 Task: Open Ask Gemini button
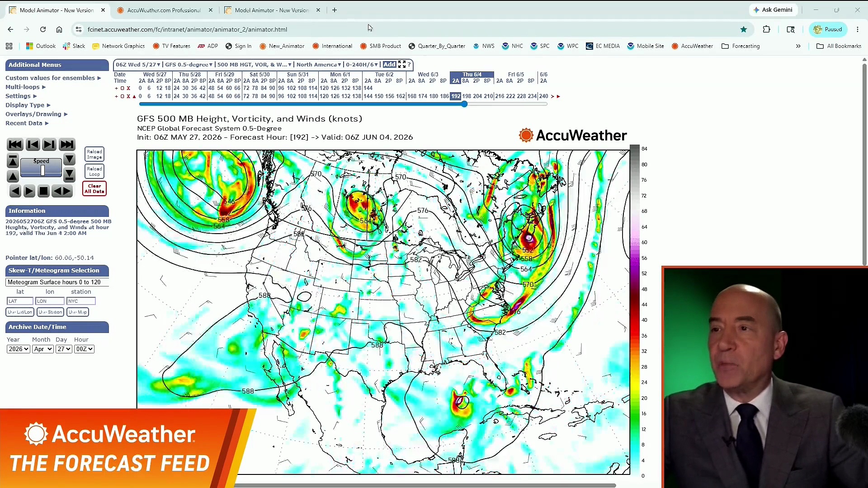click(x=773, y=10)
